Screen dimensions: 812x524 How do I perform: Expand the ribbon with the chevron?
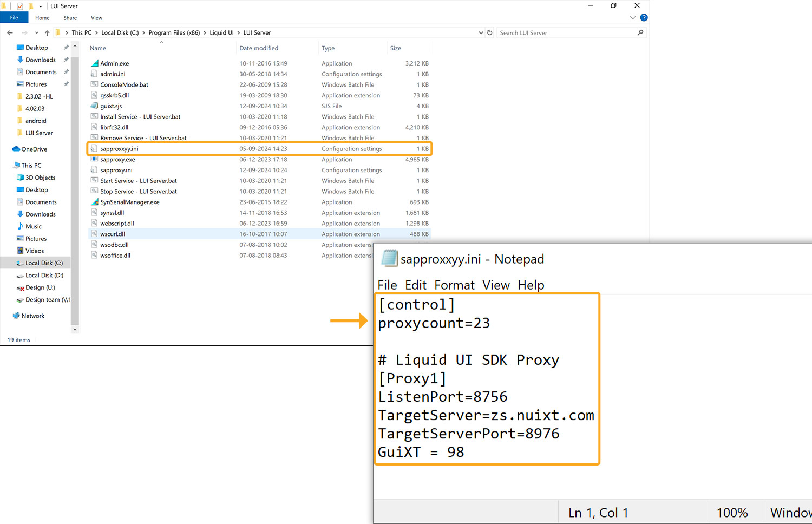(633, 18)
